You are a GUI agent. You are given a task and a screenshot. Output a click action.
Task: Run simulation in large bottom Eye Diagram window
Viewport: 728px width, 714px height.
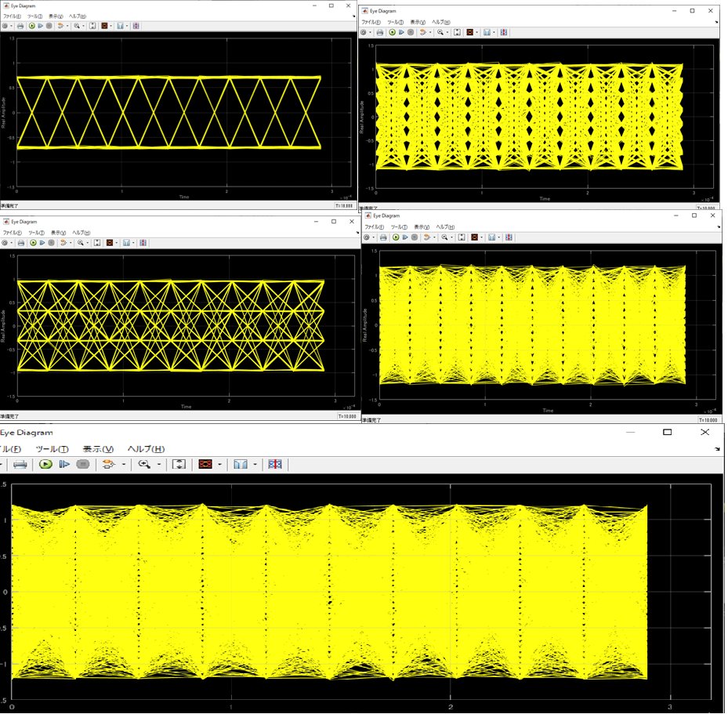(x=45, y=464)
